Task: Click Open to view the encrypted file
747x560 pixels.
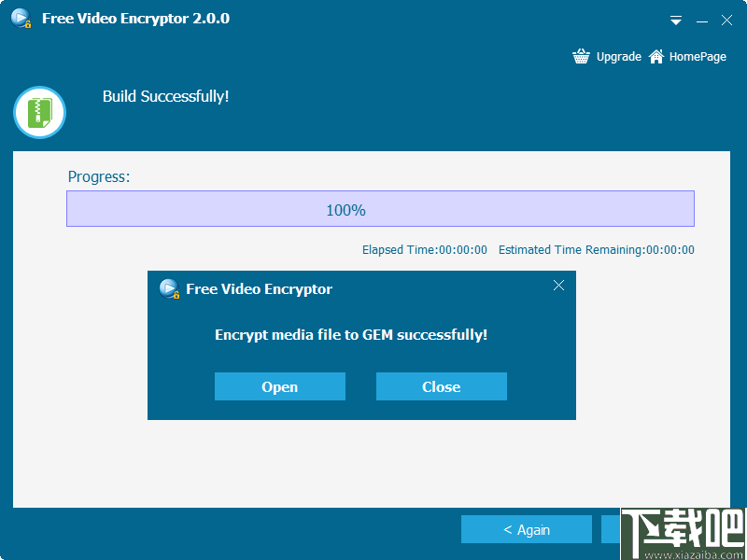Action: pos(279,386)
